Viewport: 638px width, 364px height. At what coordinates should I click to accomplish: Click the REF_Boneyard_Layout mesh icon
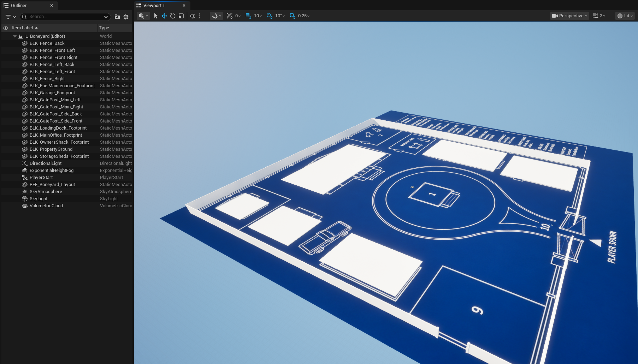[x=25, y=185]
